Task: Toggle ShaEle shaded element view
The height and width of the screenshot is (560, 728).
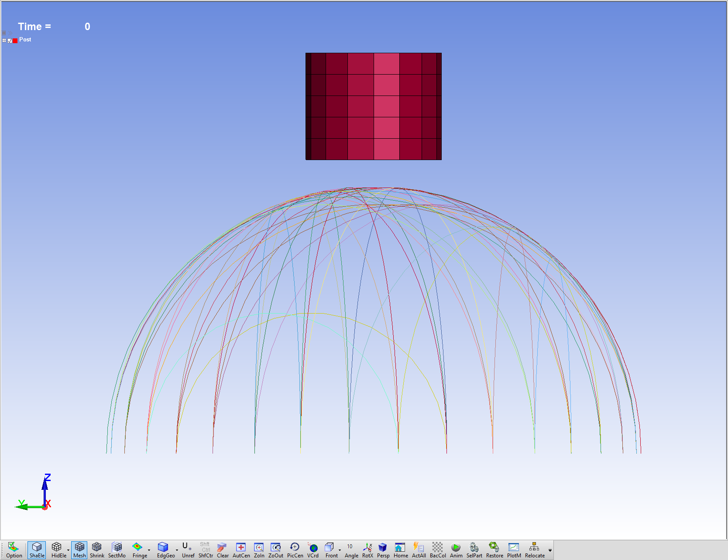Action: click(x=37, y=550)
